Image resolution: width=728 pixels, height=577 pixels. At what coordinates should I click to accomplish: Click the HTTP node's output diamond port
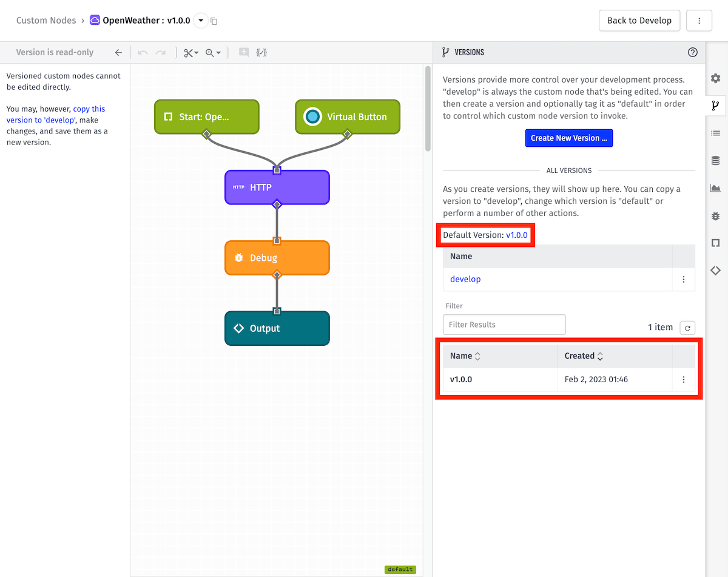pos(277,204)
